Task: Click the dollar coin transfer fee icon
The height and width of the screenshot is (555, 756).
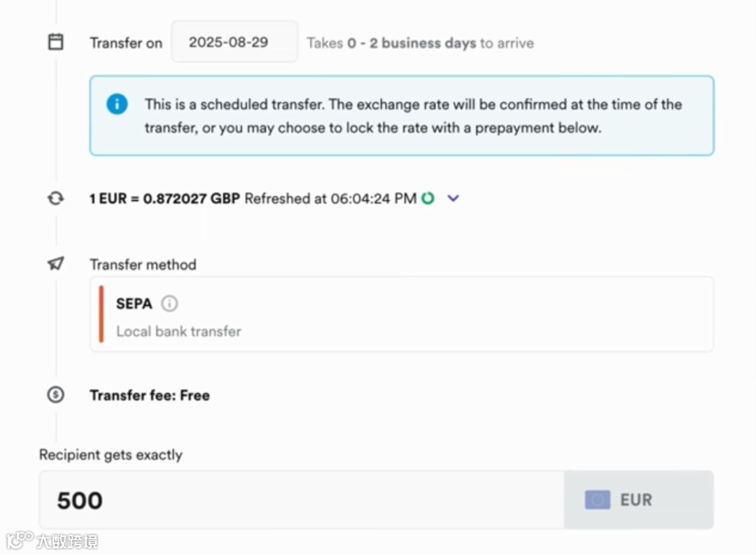Action: pos(55,395)
